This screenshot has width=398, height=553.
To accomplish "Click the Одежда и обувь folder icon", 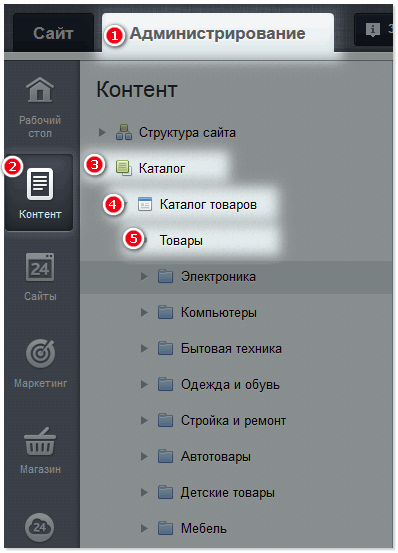I will tap(165, 384).
